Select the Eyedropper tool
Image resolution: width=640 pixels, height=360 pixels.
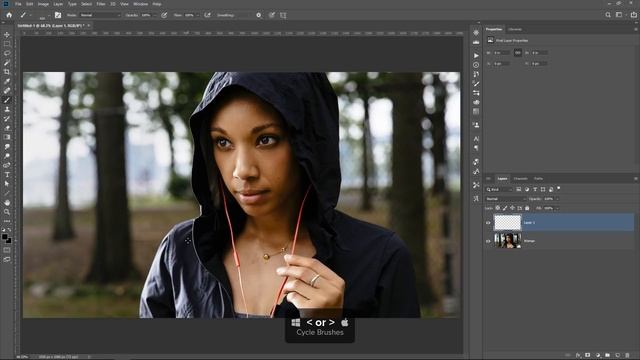(7, 82)
